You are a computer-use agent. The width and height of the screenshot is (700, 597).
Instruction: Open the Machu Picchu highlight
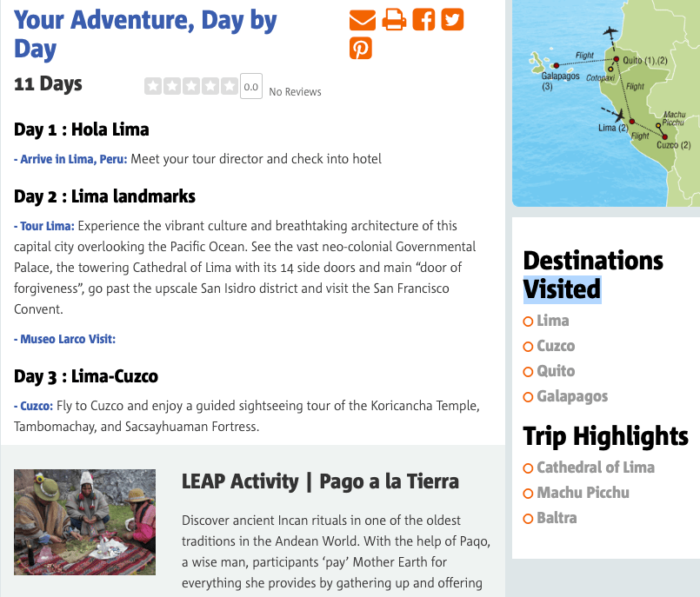point(583,493)
